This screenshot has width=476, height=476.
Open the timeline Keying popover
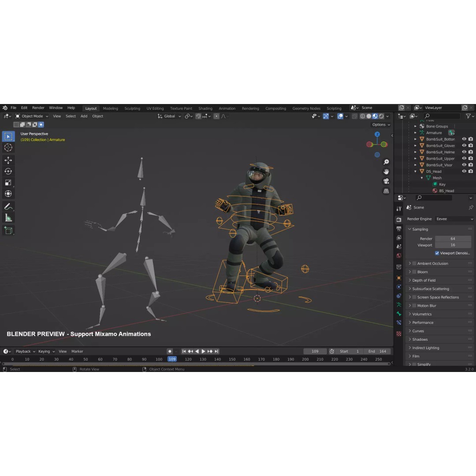46,351
